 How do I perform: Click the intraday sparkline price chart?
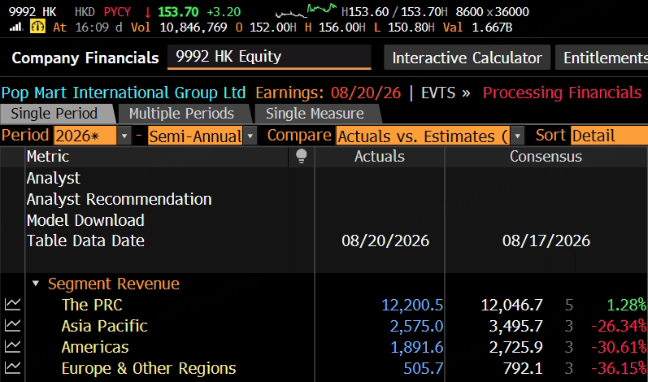click(x=305, y=11)
